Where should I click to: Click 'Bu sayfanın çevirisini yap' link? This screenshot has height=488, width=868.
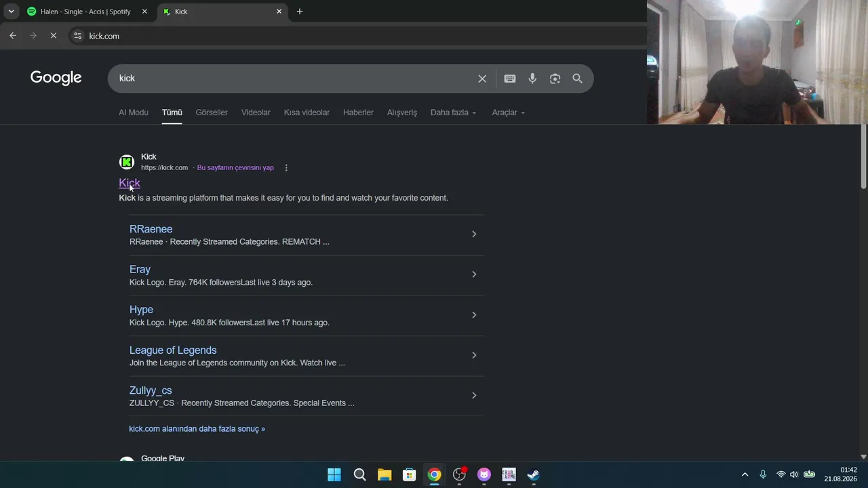(235, 167)
